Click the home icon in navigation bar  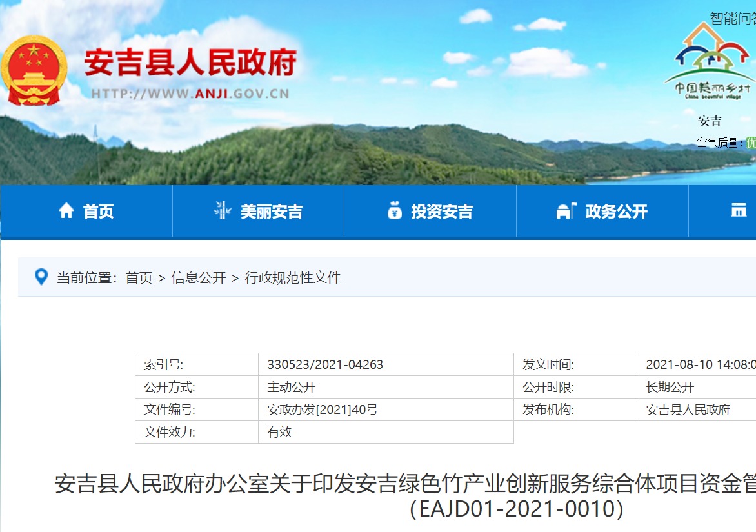click(66, 211)
